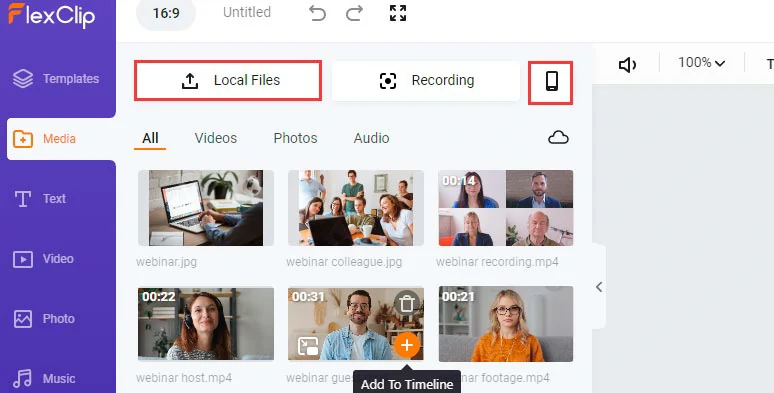Collapse the media panel with the chevron
This screenshot has height=393, width=774.
tap(599, 287)
